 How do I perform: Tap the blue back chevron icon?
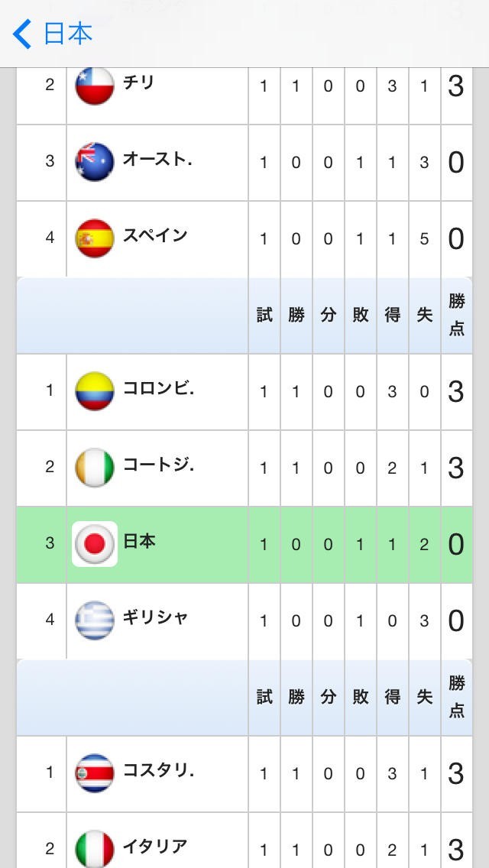click(23, 34)
